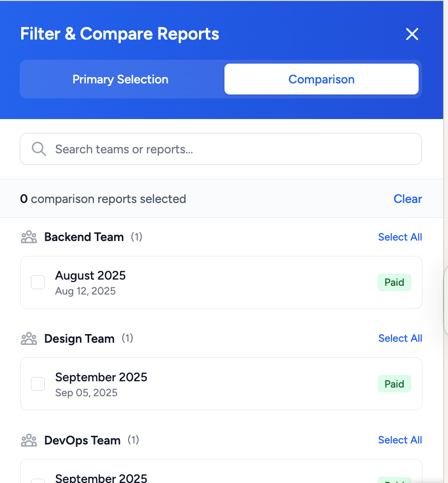Check the August 2025 report checkbox

pos(38,282)
